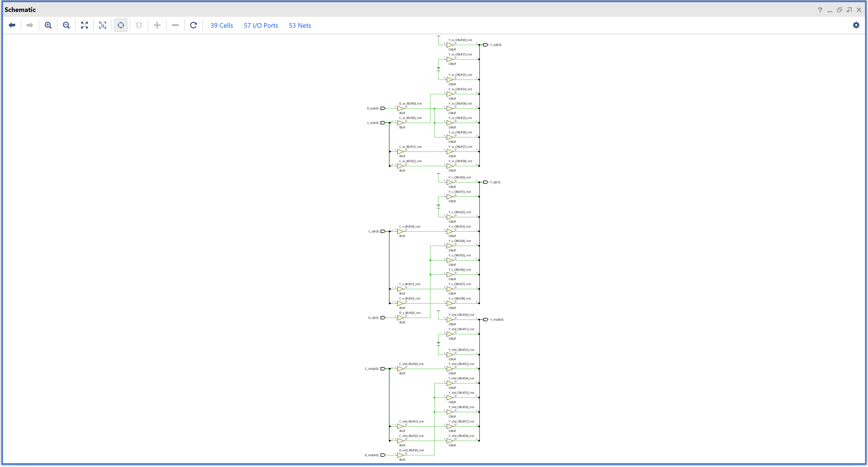
Task: Open schematic settings with the gear icon
Action: 856,25
